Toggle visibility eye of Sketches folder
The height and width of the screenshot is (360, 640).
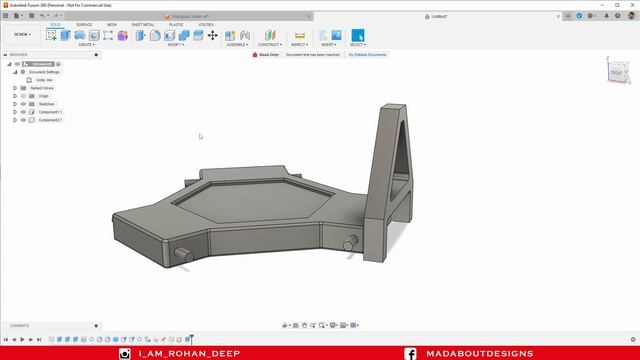[x=23, y=104]
